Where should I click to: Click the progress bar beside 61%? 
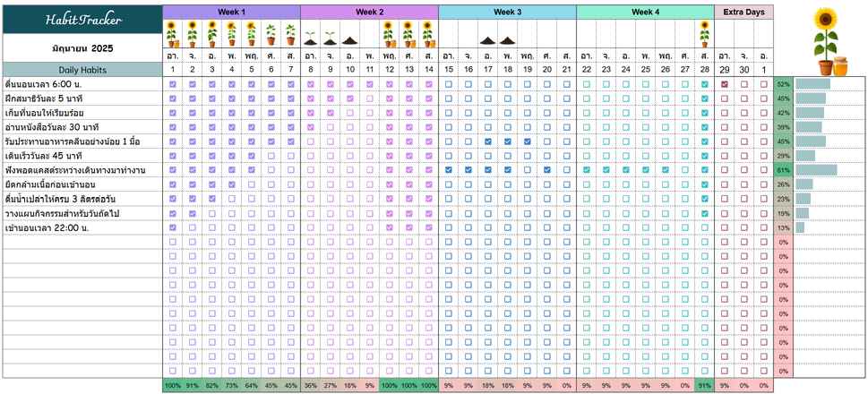tap(816, 170)
